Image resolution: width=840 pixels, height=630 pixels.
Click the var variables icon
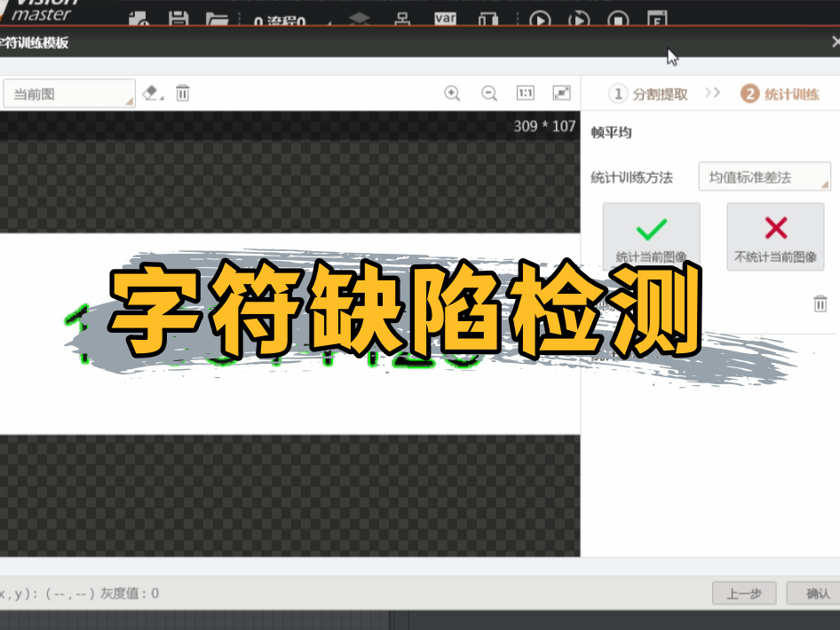click(445, 19)
